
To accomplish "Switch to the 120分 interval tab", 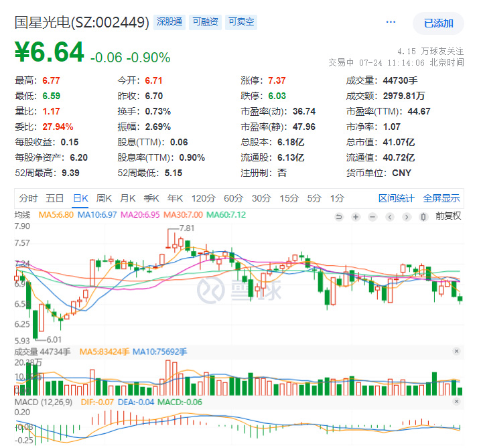I will (204, 198).
